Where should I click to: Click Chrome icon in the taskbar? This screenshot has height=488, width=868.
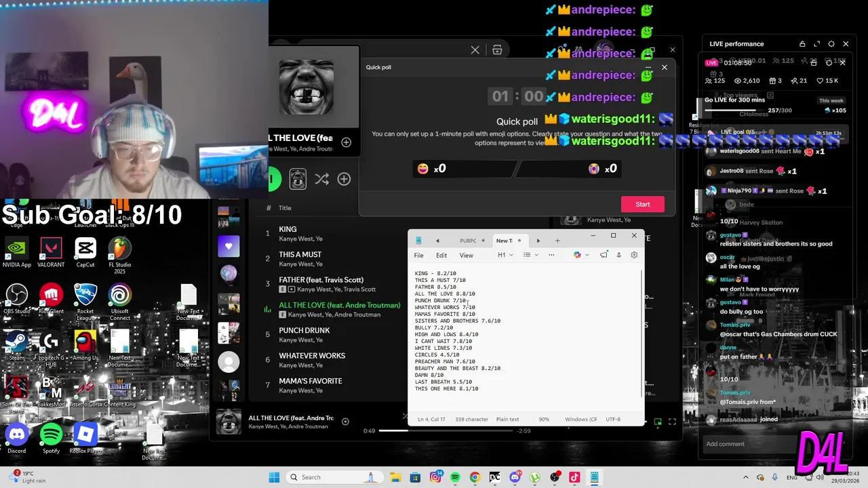[475, 477]
